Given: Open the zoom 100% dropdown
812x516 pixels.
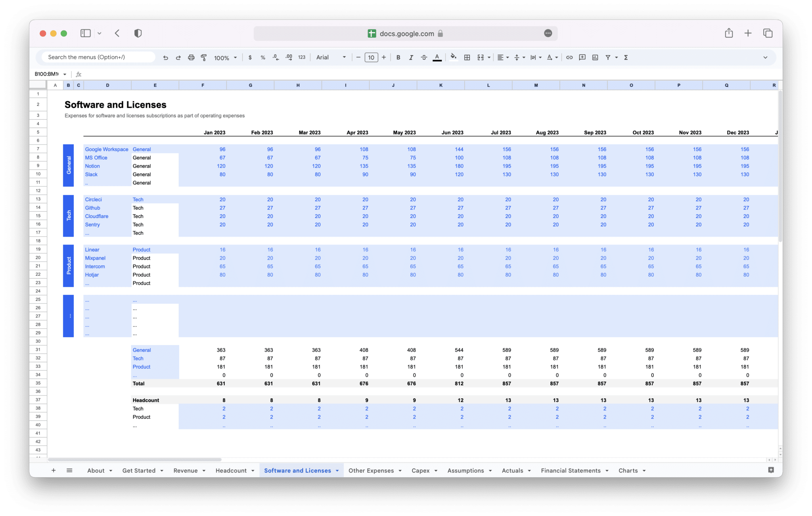Looking at the screenshot, I should click(x=225, y=58).
